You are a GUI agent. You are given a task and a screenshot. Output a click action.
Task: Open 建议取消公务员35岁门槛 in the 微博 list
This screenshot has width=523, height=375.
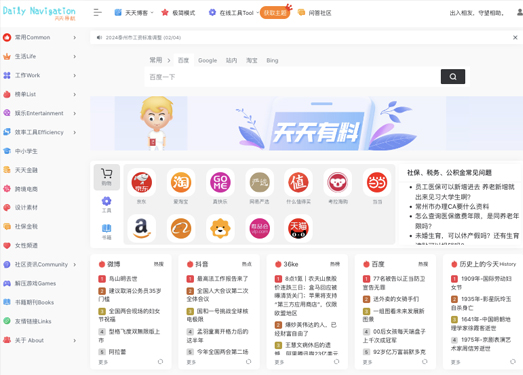click(130, 295)
